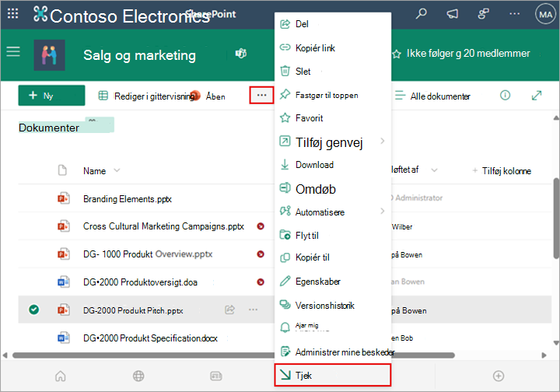Choose Fastgør til toppen
This screenshot has height=392, width=560.
[x=333, y=95]
